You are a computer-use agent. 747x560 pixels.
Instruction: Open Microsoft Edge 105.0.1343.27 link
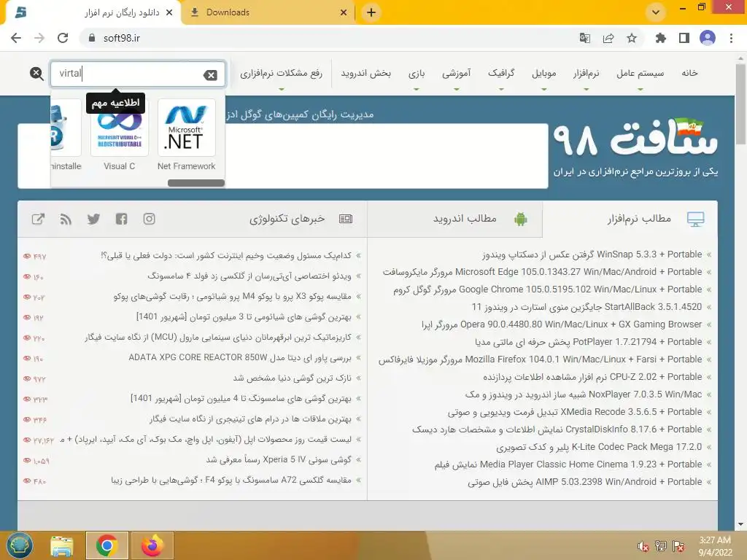coord(542,272)
